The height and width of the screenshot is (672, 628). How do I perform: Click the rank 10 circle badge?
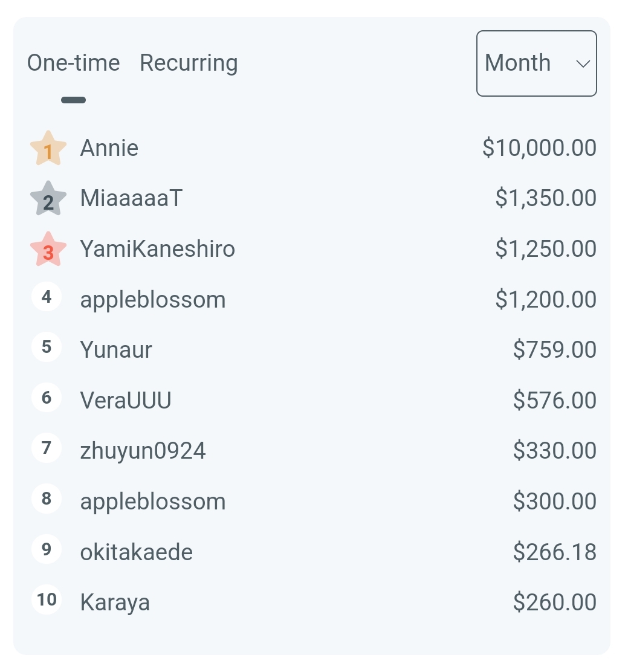pyautogui.click(x=47, y=599)
